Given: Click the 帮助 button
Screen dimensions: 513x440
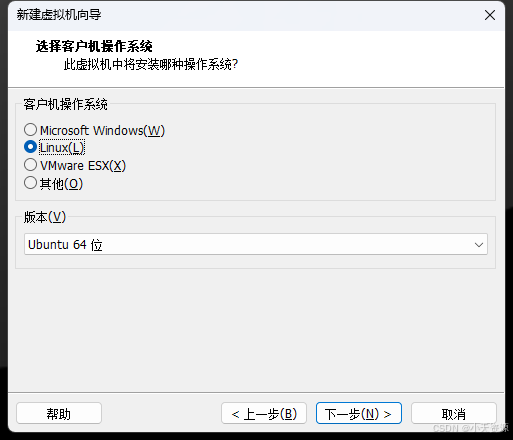Looking at the screenshot, I should (59, 414).
